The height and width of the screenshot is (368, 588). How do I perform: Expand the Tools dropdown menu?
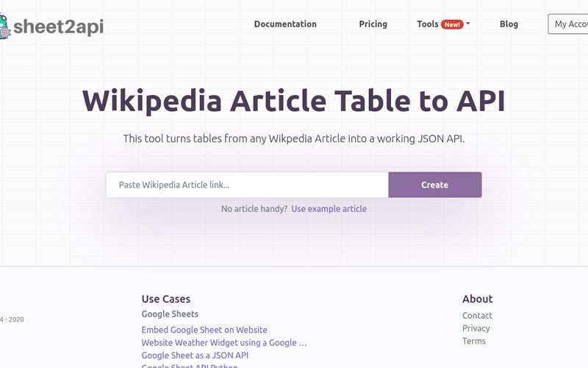click(443, 24)
